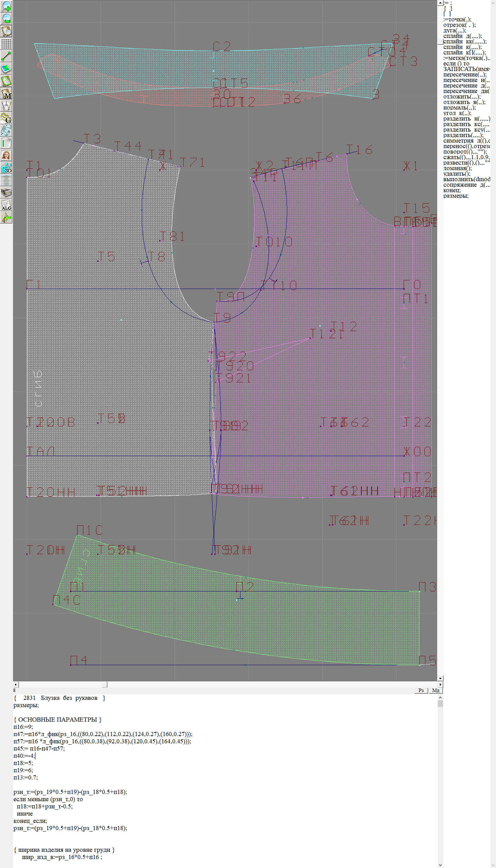The width and height of the screenshot is (496, 868).
Task: Click the woman portrait icon
Action: [x=7, y=155]
